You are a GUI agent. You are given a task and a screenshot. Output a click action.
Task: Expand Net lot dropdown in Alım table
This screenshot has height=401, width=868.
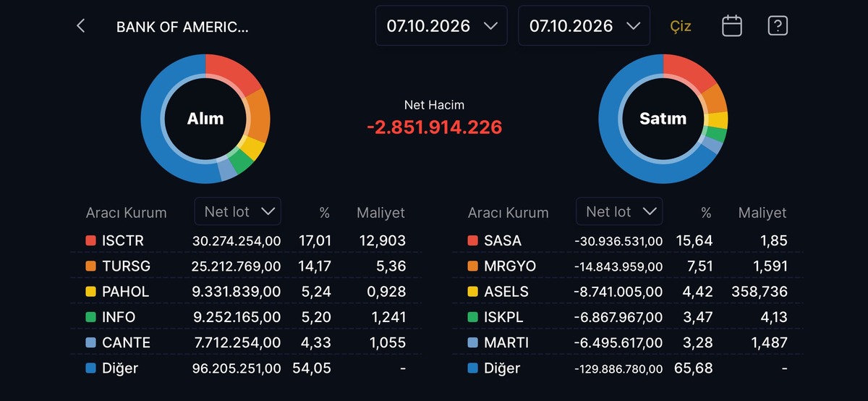pyautogui.click(x=238, y=211)
